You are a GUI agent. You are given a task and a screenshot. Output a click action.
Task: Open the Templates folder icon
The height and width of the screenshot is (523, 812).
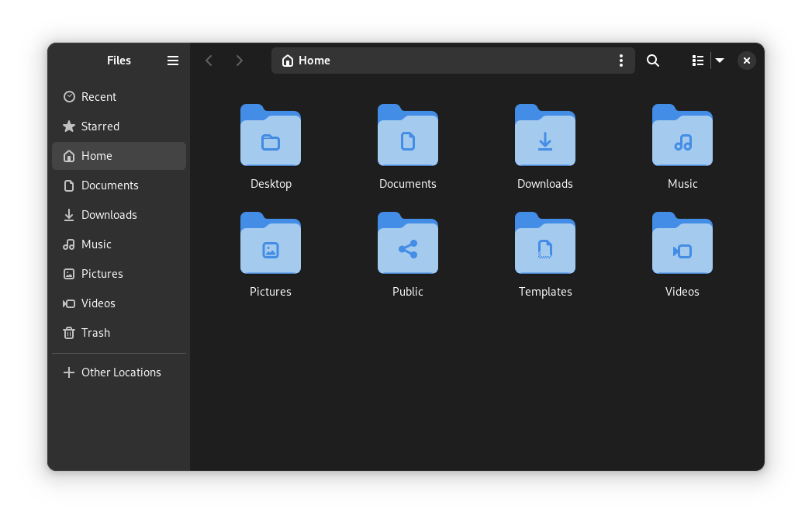(x=544, y=244)
